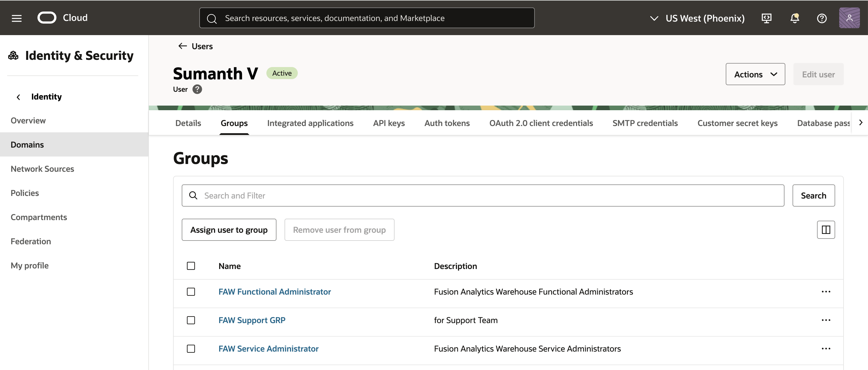Click 'Fusion Analytics Warehouse Functional Administrators' description
The image size is (868, 370).
[533, 291]
